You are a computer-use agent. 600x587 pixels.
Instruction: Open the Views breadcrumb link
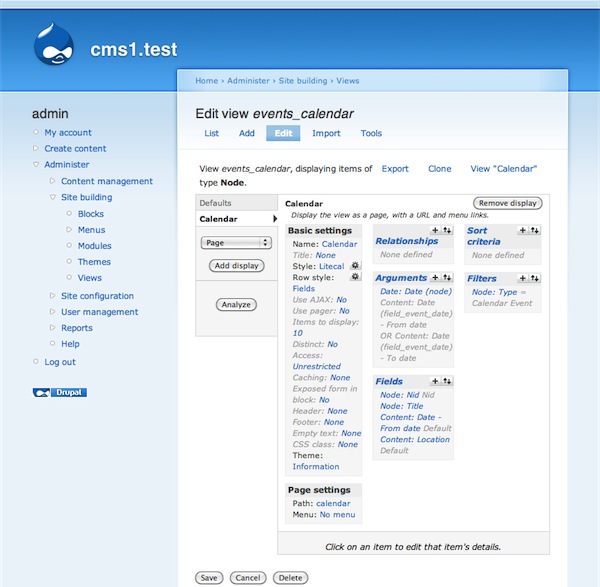point(348,81)
